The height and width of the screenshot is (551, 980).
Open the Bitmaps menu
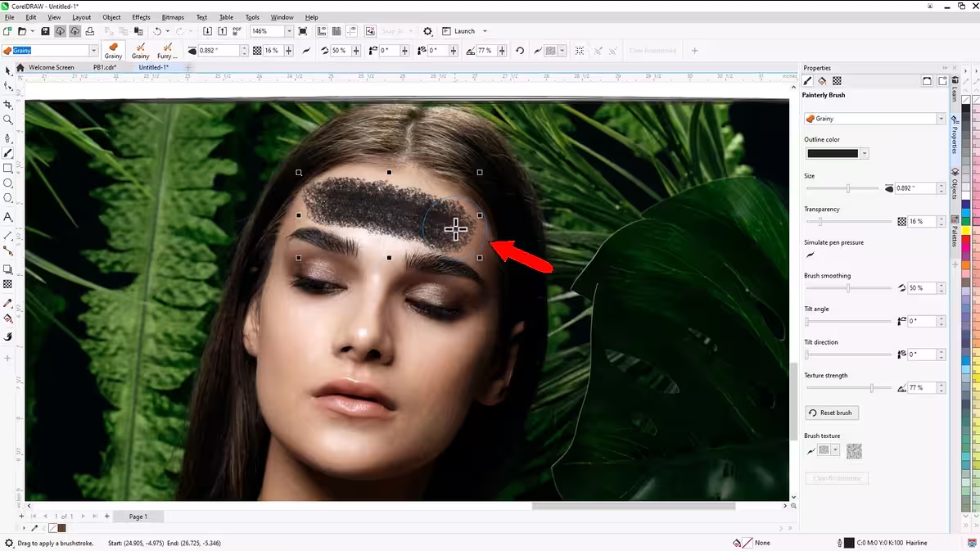[173, 17]
